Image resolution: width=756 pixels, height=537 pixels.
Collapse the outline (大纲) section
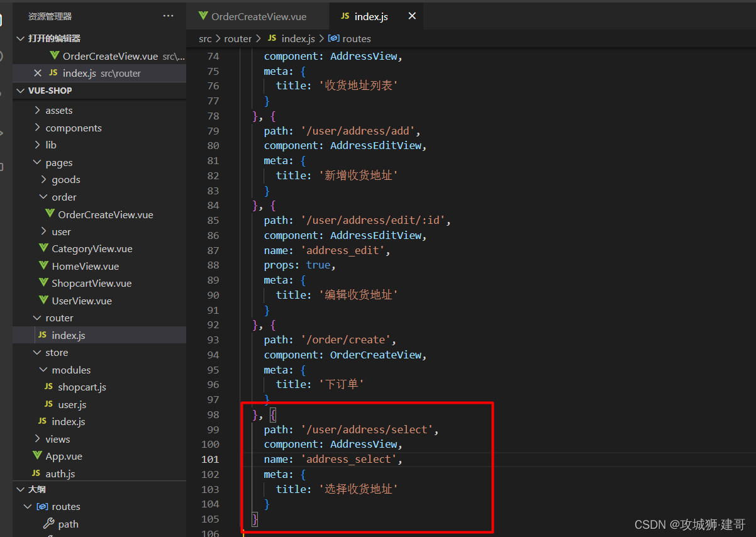point(20,489)
